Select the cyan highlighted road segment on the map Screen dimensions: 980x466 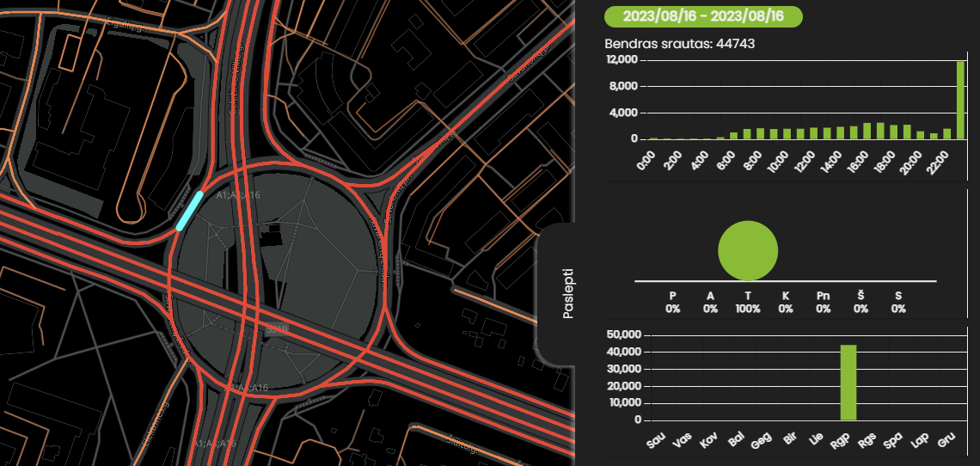click(189, 212)
